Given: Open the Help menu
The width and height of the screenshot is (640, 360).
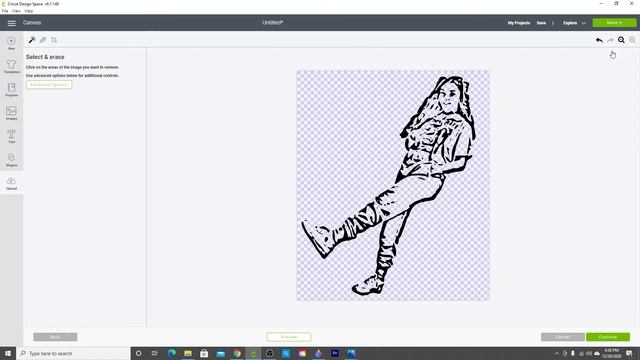Looking at the screenshot, I should [x=29, y=11].
